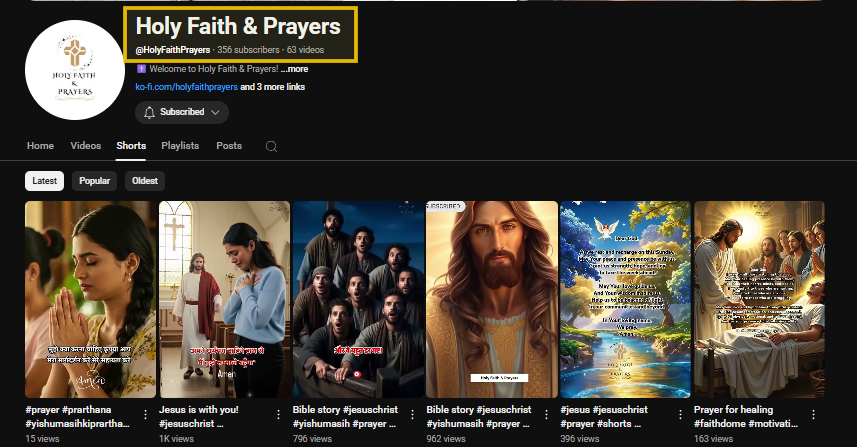The width and height of the screenshot is (857, 447).
Task: Click the notification bell icon on Subscribed
Action: pyautogui.click(x=149, y=112)
